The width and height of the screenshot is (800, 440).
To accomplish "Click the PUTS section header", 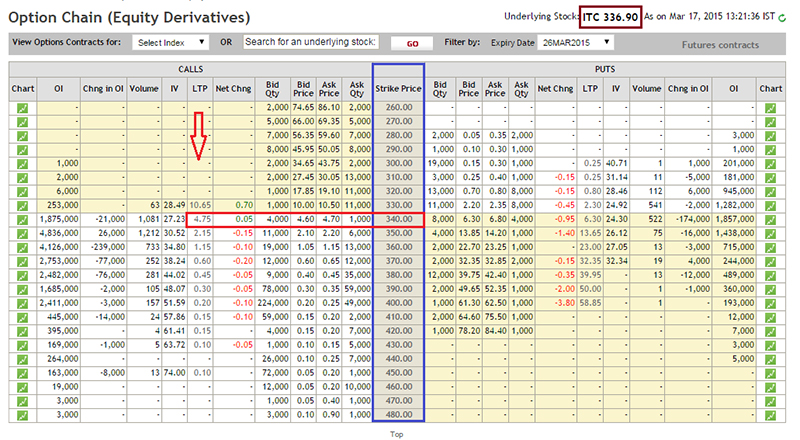I will pos(605,69).
